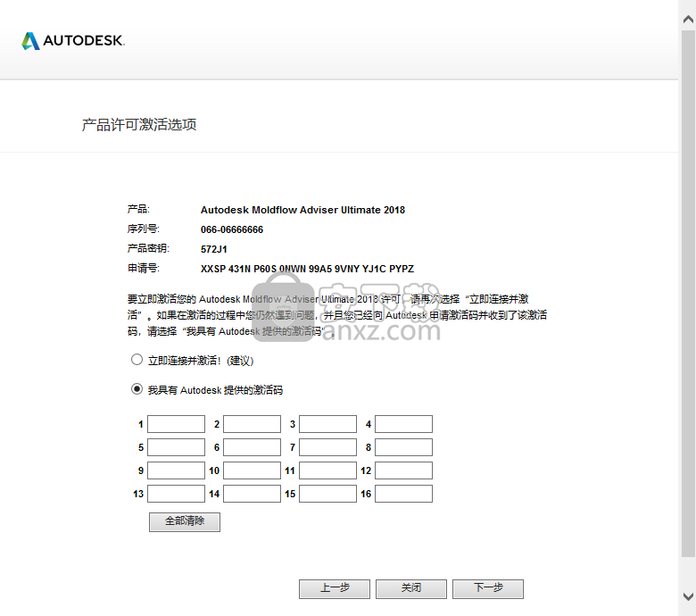Select the 我具有 Autodesk 提供的激活码 radio option
Image resolution: width=696 pixels, height=616 pixels.
tap(137, 389)
